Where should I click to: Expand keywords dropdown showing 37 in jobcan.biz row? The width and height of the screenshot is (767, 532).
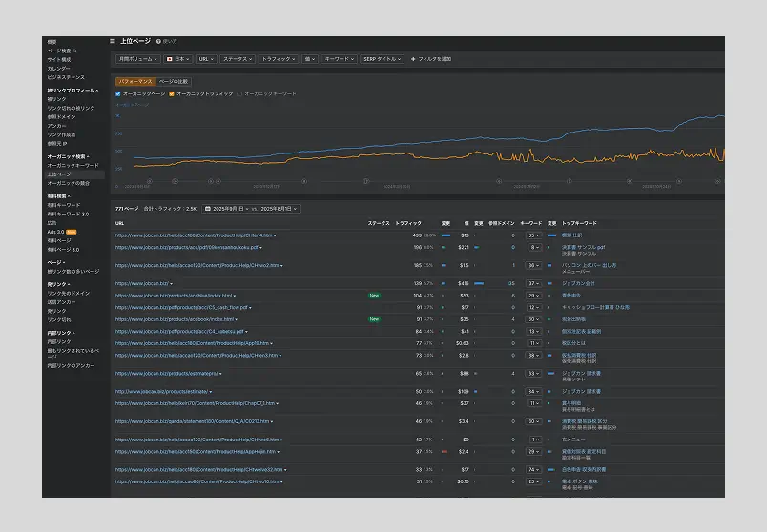(x=533, y=283)
